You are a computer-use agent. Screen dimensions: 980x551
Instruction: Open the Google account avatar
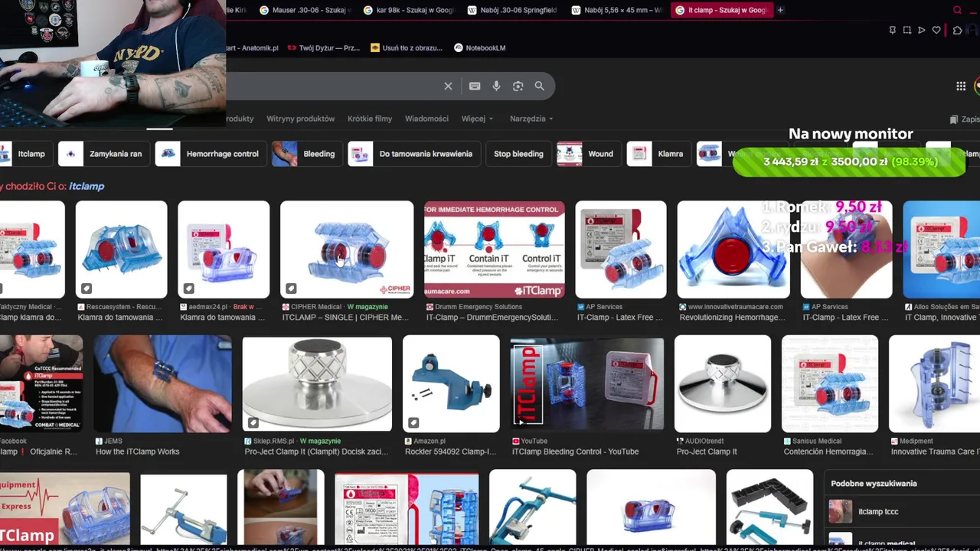977,86
